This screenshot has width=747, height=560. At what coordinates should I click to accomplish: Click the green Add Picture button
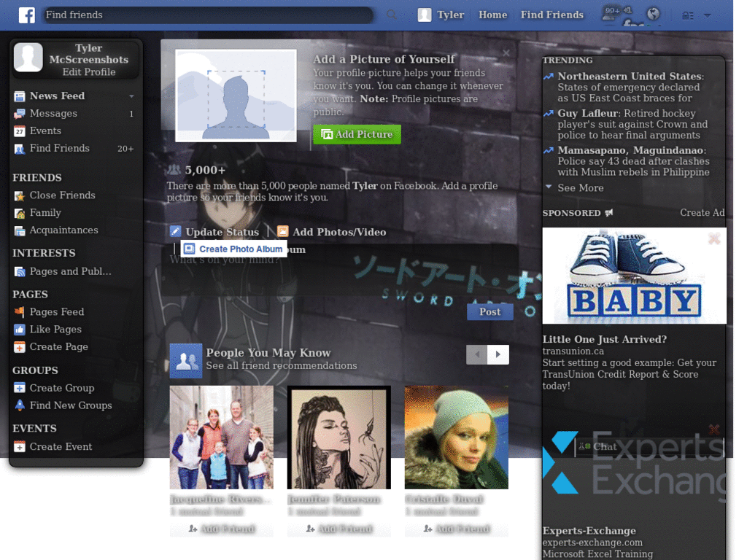pyautogui.click(x=357, y=134)
